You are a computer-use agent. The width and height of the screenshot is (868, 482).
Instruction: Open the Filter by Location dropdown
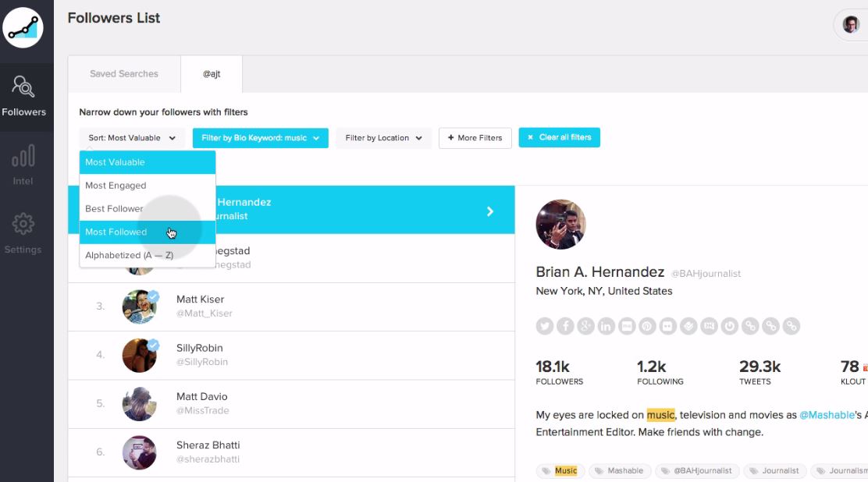[x=383, y=138]
